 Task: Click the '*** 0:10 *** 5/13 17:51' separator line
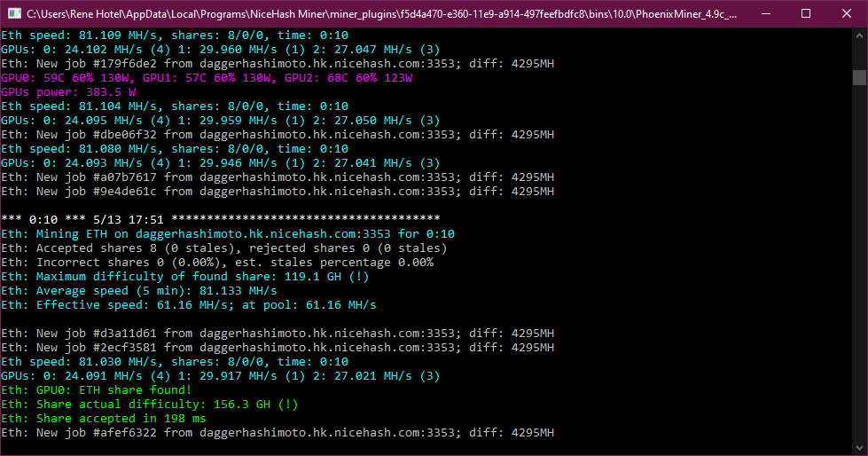(220, 219)
